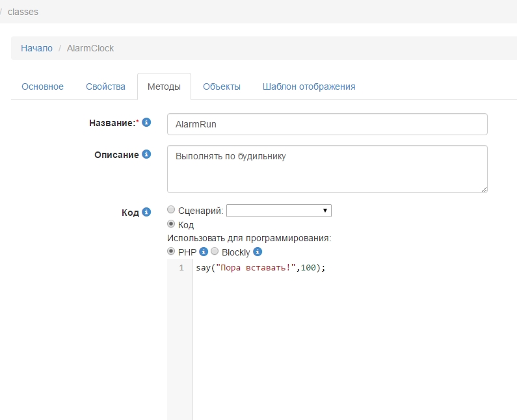Switch to the Основное tab

tap(43, 86)
